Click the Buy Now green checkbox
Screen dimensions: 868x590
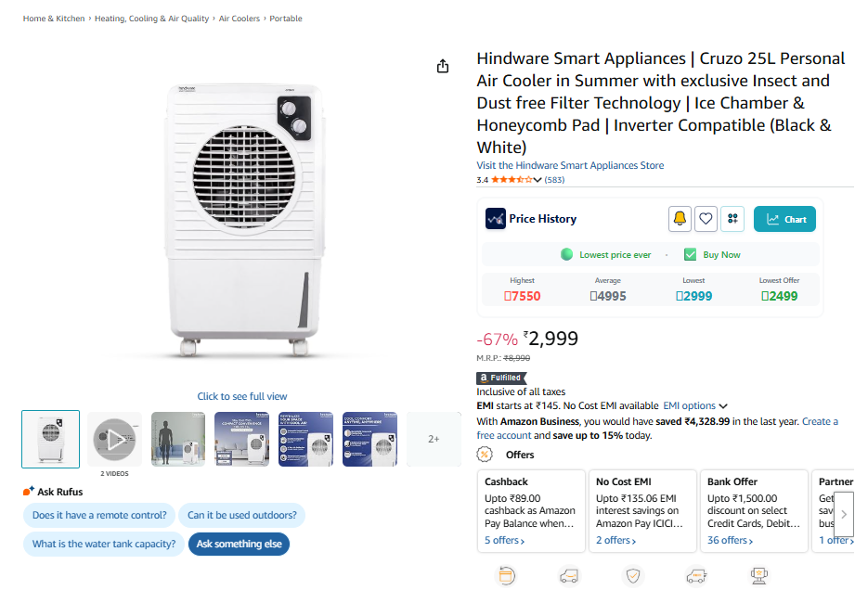click(x=690, y=255)
